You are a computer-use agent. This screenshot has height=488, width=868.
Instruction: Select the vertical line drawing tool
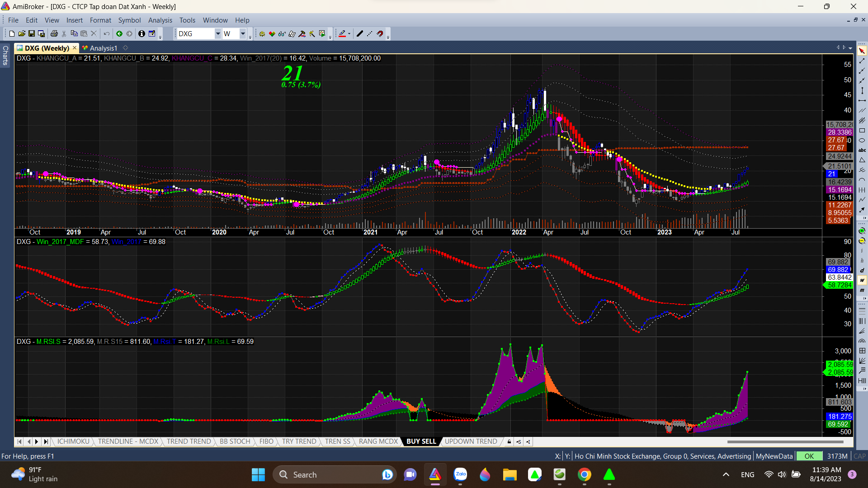(862, 90)
